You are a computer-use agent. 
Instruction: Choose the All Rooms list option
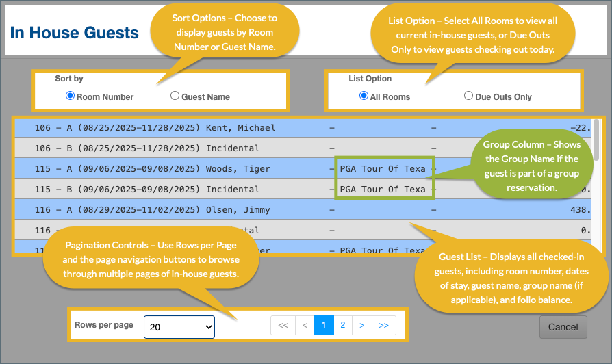[x=364, y=96]
